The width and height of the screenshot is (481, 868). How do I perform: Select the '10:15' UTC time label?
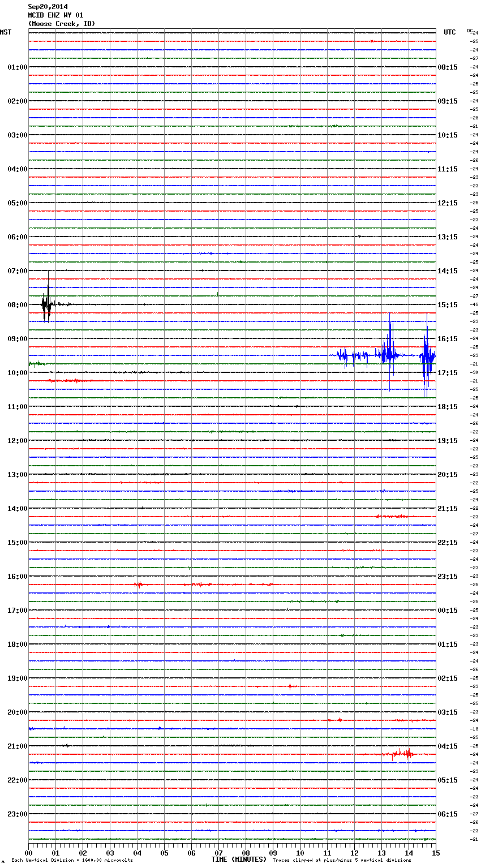(x=448, y=135)
